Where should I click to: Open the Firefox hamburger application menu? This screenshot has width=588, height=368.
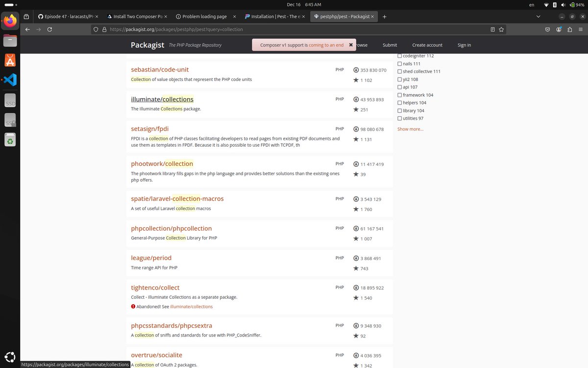pyautogui.click(x=580, y=29)
